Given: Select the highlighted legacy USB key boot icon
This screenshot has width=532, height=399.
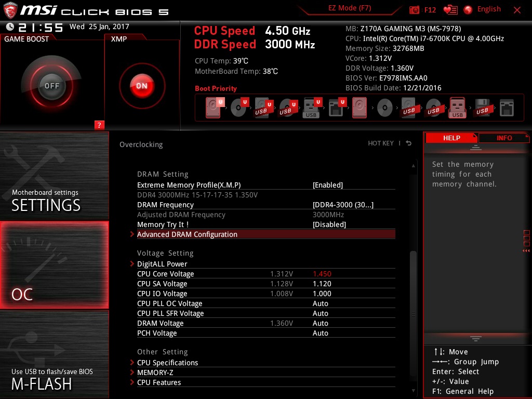Looking at the screenshot, I should click(x=458, y=108).
